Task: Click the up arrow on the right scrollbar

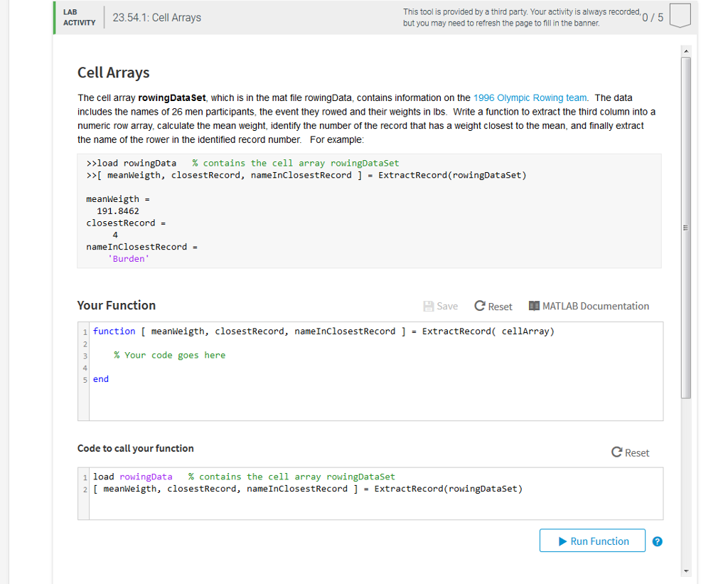Action: tap(685, 51)
